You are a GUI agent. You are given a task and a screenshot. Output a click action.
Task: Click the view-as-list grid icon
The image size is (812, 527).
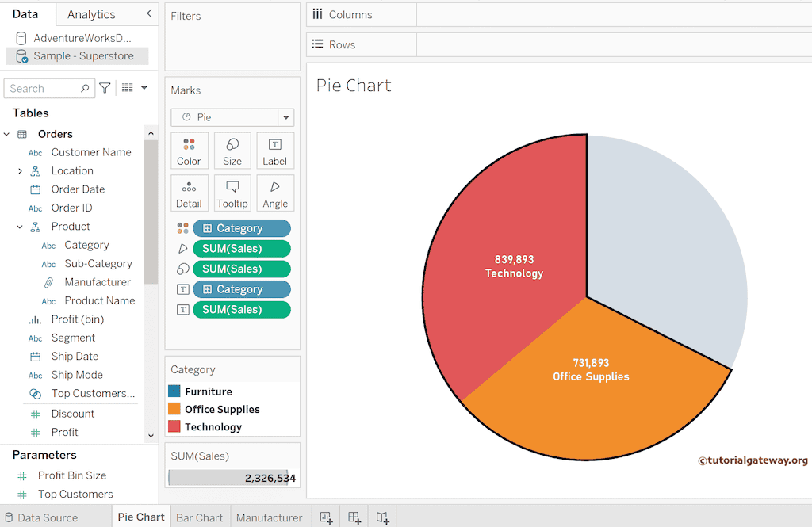click(128, 88)
